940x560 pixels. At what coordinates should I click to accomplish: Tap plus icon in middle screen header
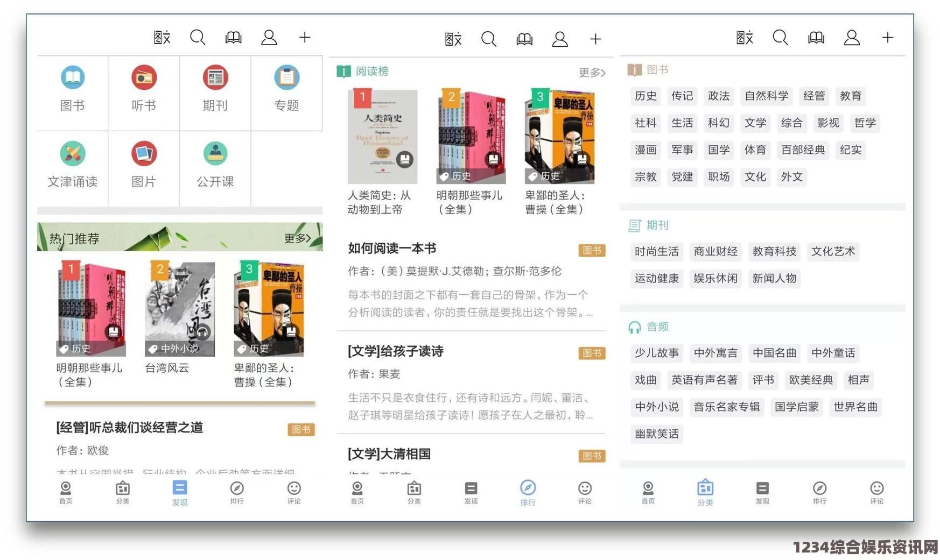click(x=595, y=39)
